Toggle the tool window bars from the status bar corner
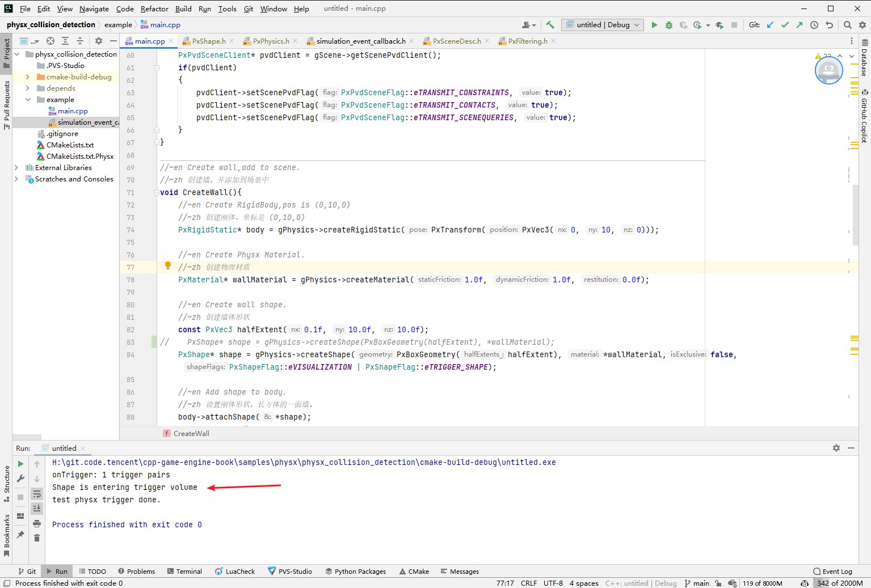This screenshot has width=871, height=588. (7, 583)
